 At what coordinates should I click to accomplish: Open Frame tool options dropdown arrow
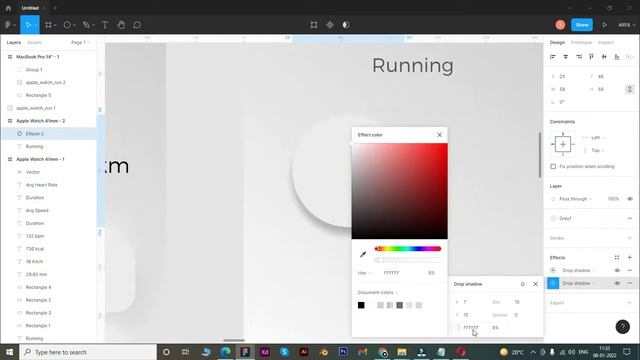point(55,25)
